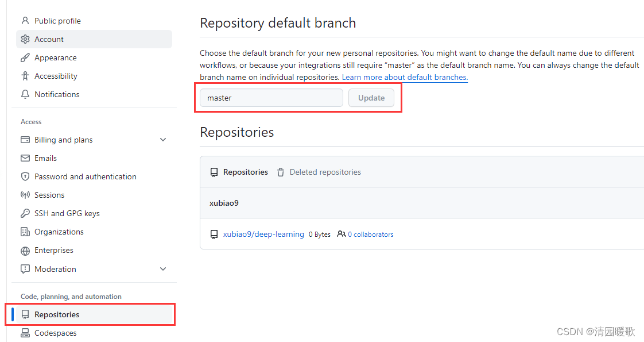644x342 pixels.
Task: Click the repo icon beside xubiao9/deep-learning
Action: coord(214,235)
